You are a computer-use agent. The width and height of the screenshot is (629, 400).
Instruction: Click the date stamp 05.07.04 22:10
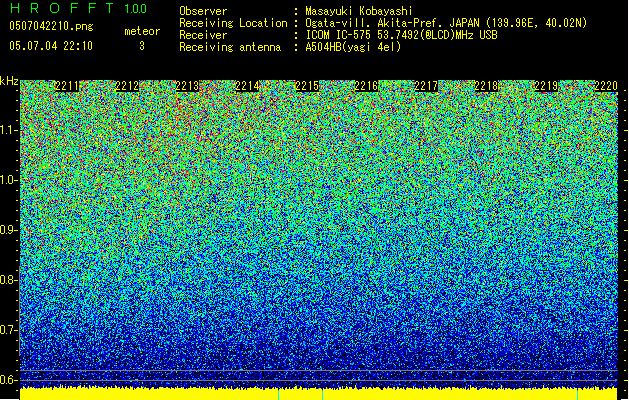point(51,46)
